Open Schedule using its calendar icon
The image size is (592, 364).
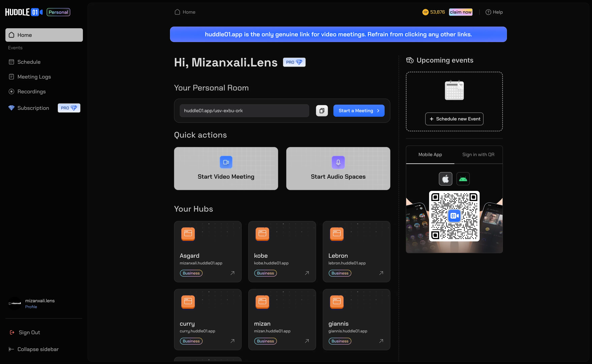[x=12, y=62]
